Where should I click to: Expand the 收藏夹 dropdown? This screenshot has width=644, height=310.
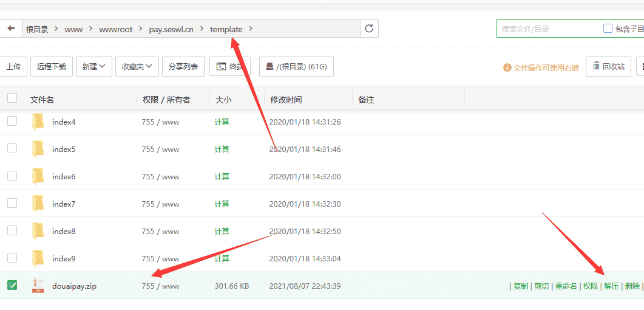[137, 67]
